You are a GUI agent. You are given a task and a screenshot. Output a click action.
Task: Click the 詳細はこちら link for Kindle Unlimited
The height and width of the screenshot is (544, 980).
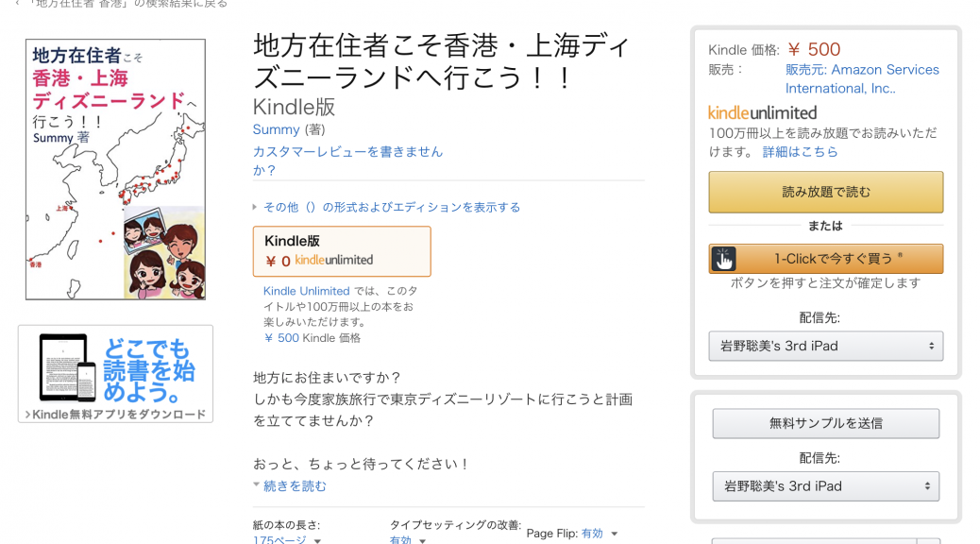tap(801, 151)
